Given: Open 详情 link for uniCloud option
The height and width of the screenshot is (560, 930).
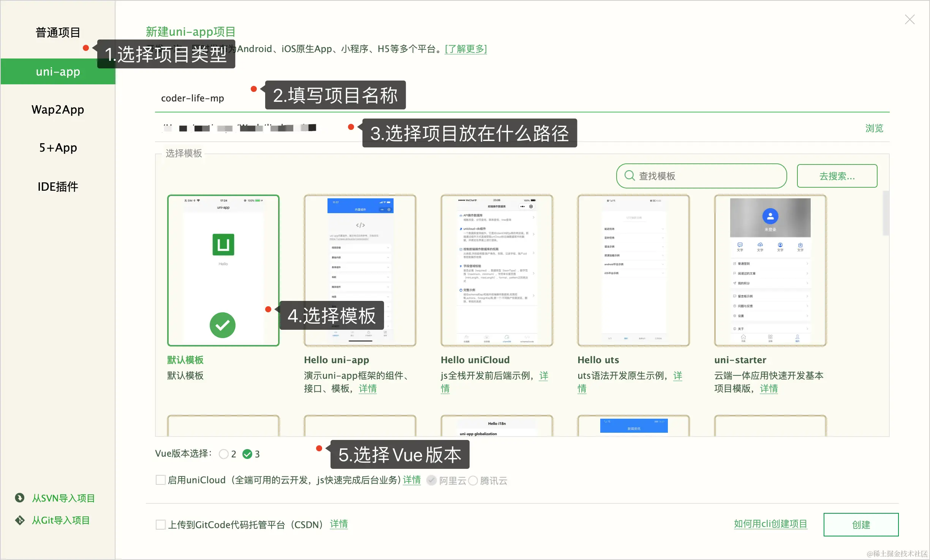Looking at the screenshot, I should click(x=412, y=480).
